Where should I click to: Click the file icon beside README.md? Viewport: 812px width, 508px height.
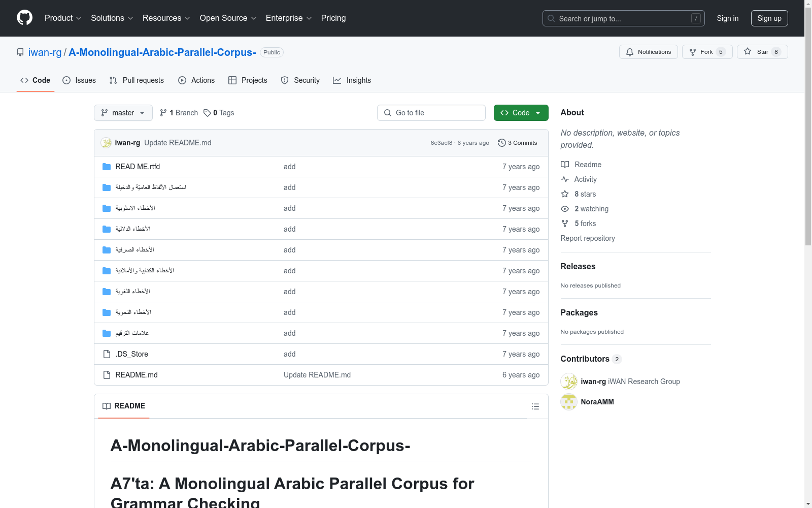pos(107,375)
